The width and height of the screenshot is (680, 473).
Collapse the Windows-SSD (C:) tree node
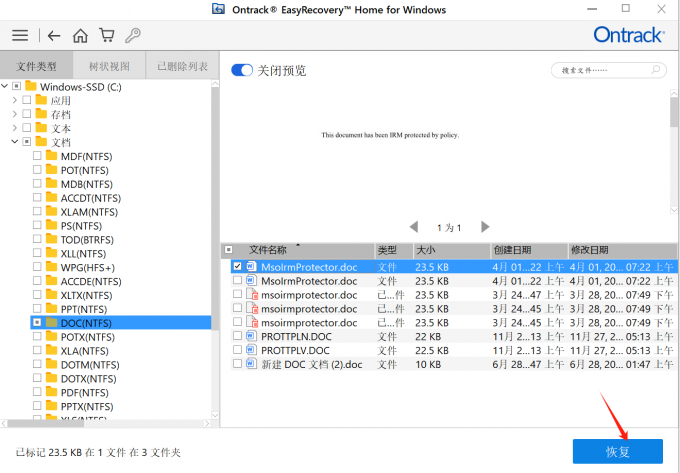[x=5, y=86]
